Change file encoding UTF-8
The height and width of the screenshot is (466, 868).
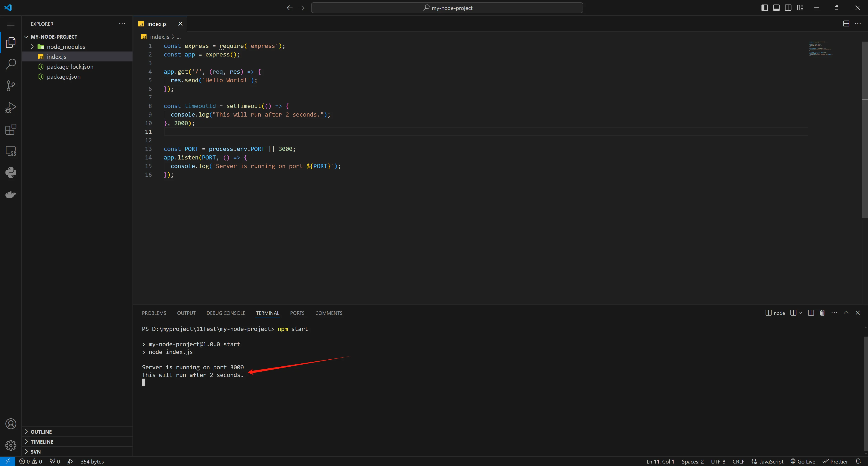point(718,461)
